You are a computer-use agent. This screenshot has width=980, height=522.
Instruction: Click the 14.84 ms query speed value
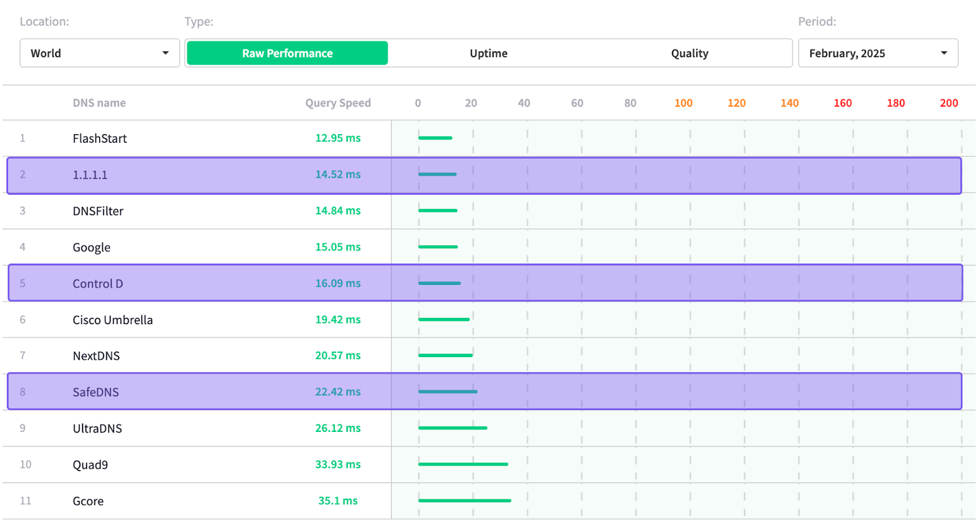pos(338,210)
